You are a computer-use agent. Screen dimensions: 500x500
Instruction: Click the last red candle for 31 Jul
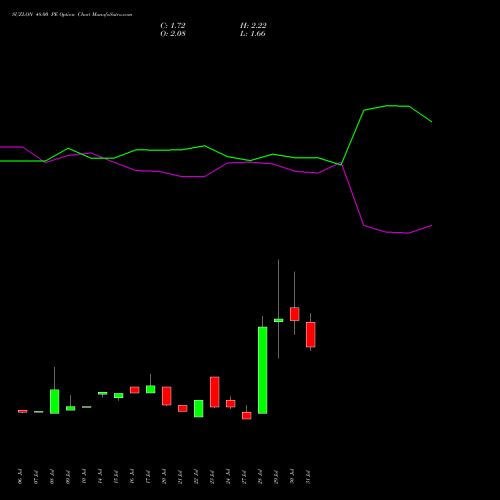pyautogui.click(x=311, y=335)
